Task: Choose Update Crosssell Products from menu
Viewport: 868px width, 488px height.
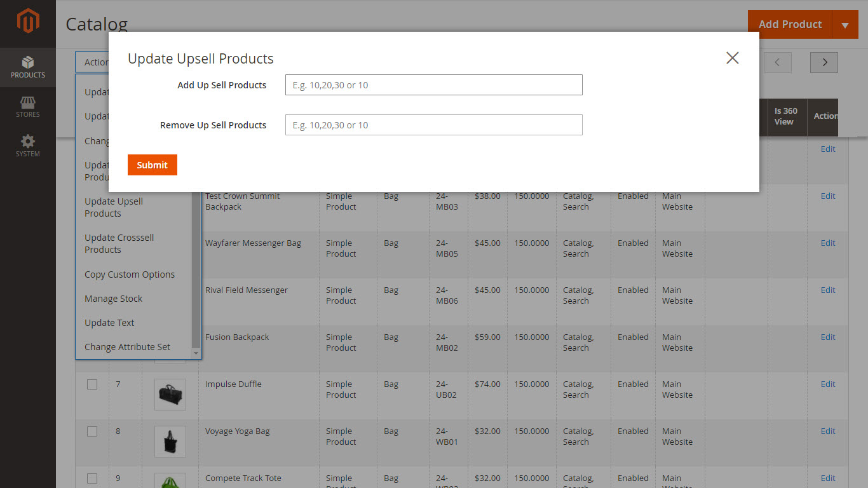Action: coord(119,243)
